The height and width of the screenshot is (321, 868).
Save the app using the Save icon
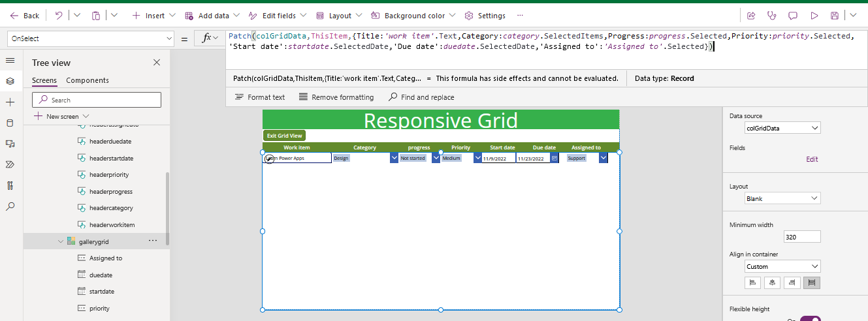(835, 16)
